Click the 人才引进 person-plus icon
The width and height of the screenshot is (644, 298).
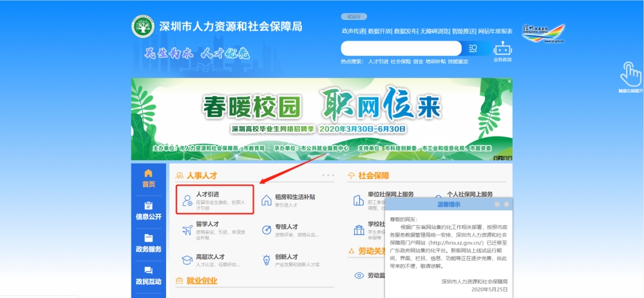pos(187,200)
